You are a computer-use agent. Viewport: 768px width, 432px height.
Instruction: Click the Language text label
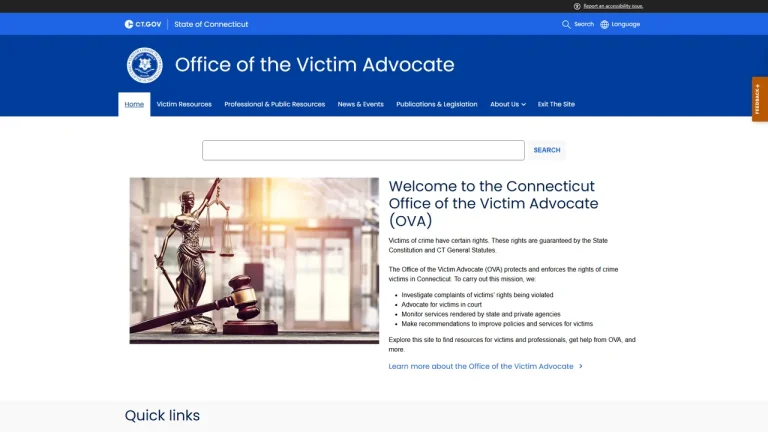[x=625, y=24]
